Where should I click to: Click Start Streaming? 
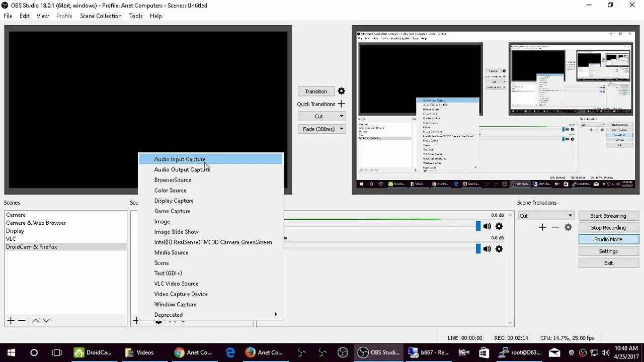(x=608, y=216)
